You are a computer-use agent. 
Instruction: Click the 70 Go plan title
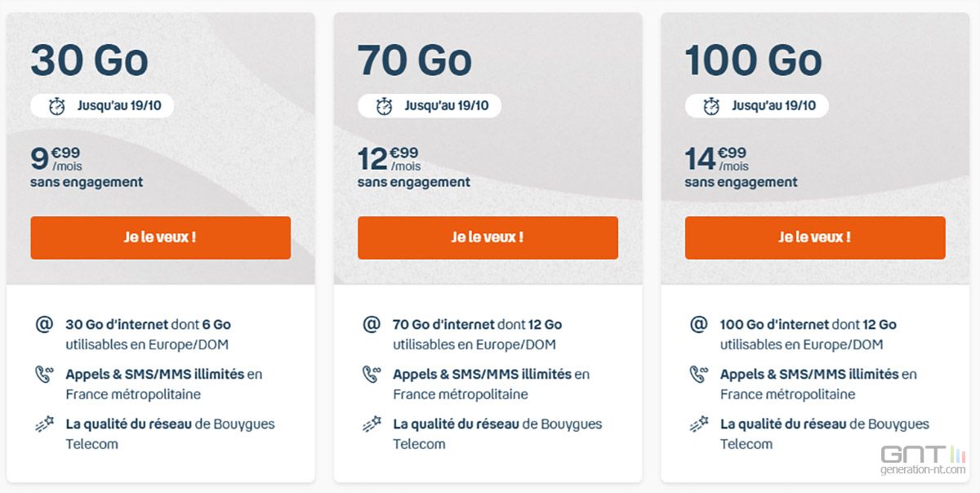tap(415, 60)
